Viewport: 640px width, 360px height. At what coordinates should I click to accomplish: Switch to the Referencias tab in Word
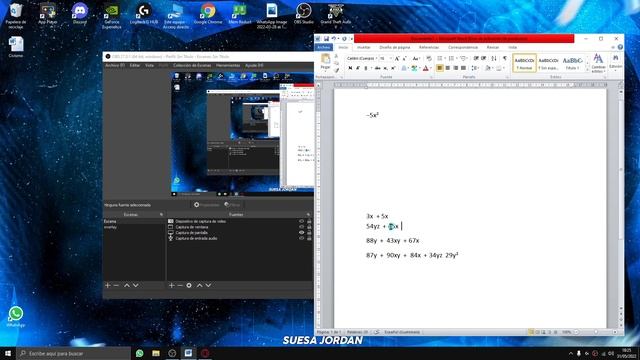tap(429, 47)
